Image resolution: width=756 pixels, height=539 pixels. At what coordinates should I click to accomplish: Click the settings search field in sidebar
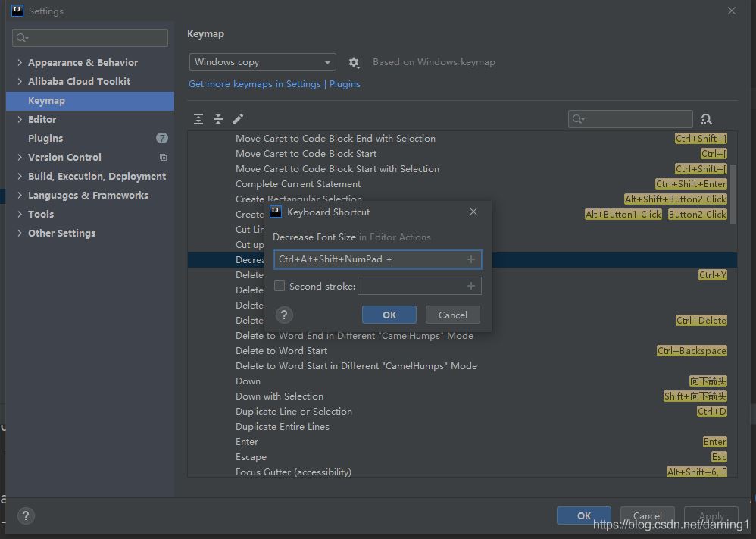(x=91, y=38)
